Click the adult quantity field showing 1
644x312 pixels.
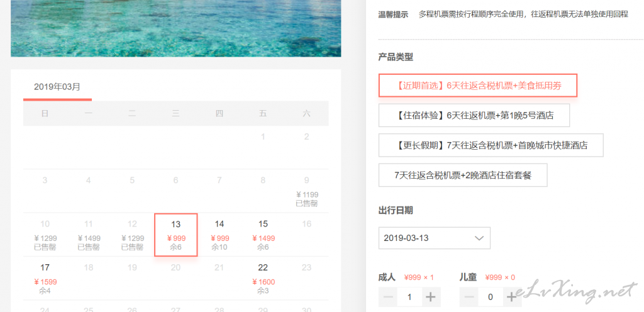(x=409, y=297)
